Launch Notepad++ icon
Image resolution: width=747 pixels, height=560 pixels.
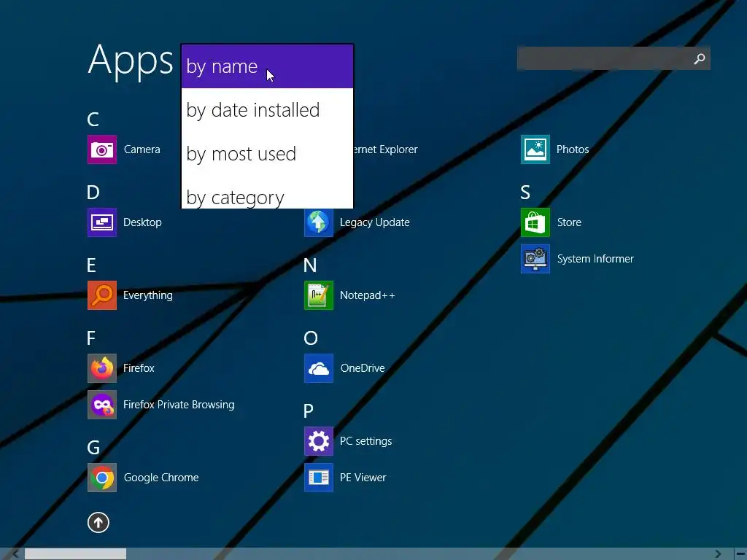[x=319, y=295]
